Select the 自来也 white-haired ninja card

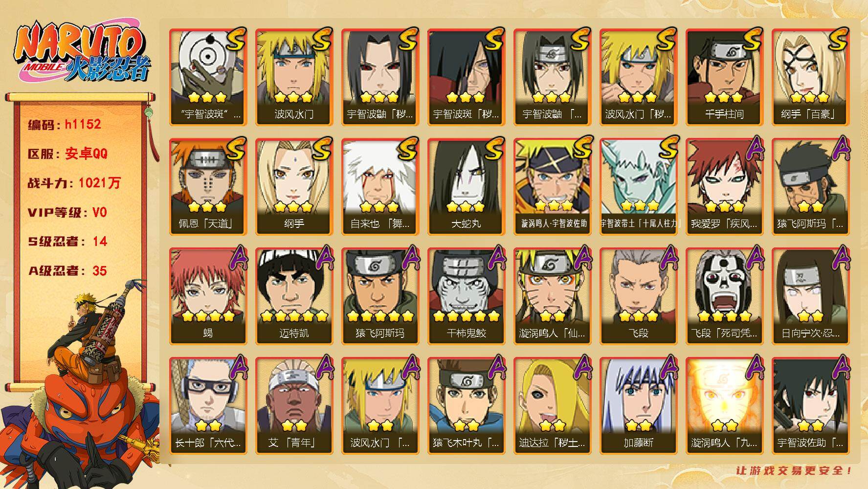(x=380, y=187)
